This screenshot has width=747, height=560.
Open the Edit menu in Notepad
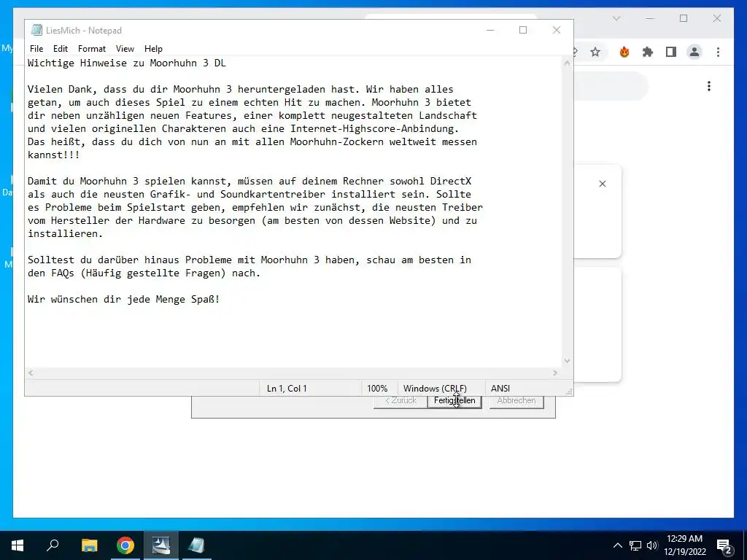coord(60,49)
